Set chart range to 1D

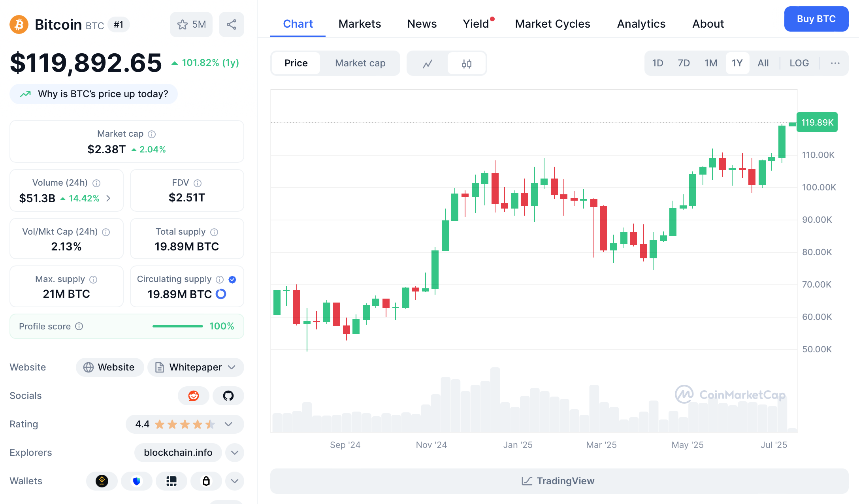coord(657,63)
